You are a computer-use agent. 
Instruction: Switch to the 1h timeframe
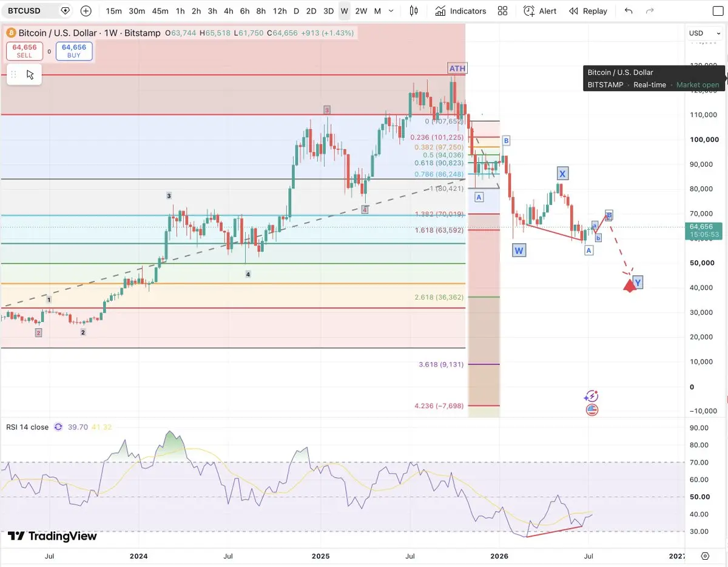point(180,11)
